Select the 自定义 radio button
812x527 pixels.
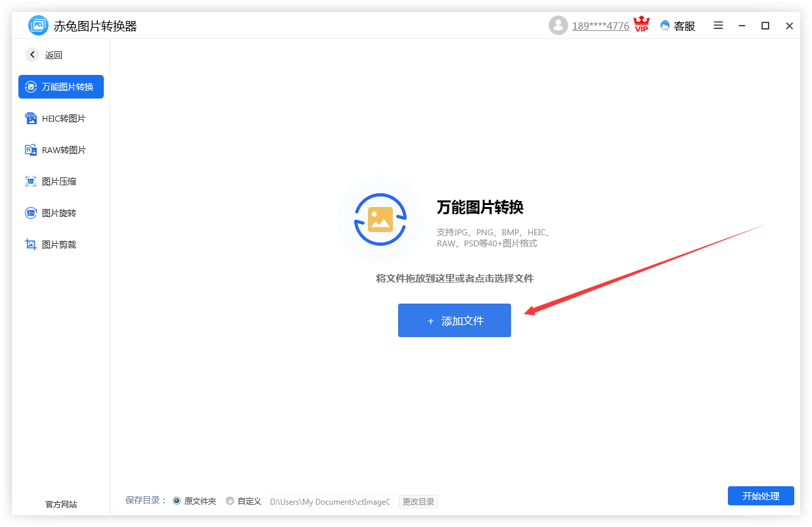pos(230,501)
